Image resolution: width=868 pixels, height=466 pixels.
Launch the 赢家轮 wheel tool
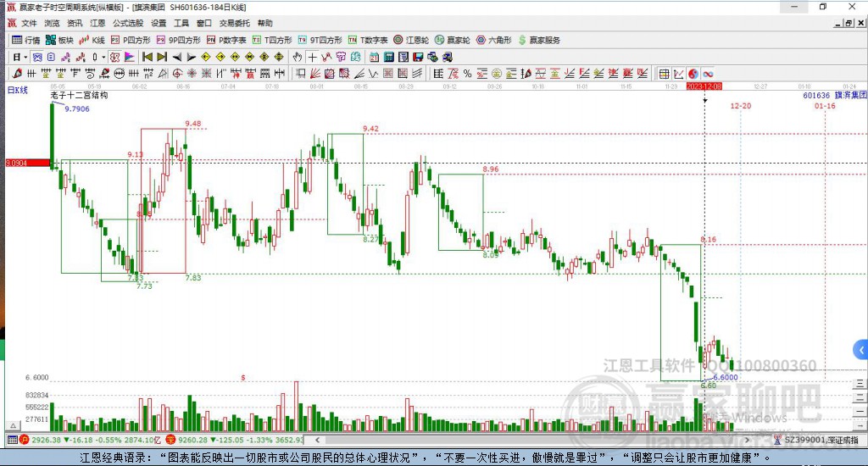[x=453, y=40]
